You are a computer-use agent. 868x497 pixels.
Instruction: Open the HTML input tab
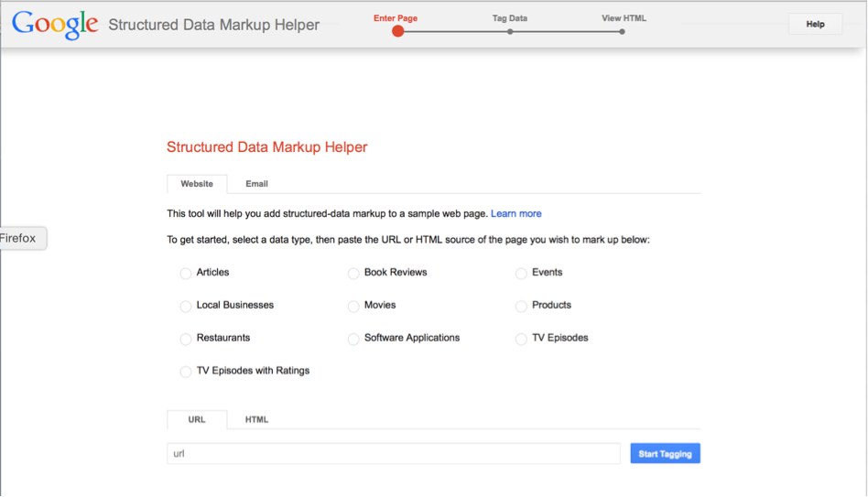[x=256, y=419]
